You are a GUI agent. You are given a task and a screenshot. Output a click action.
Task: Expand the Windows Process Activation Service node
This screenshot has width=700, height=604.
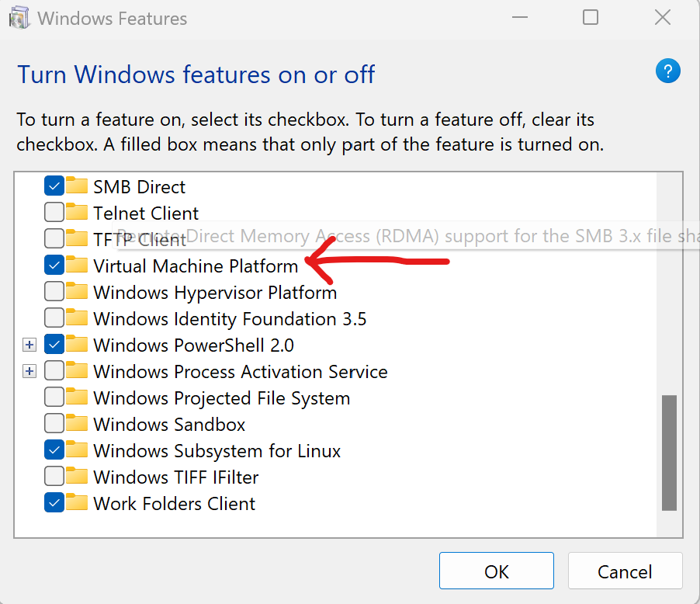coord(29,371)
